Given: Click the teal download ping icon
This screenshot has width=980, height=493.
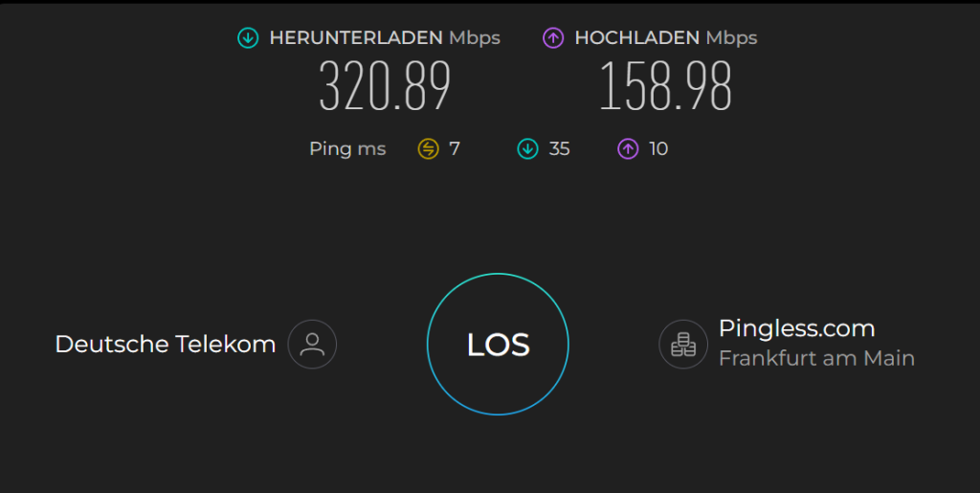Looking at the screenshot, I should coord(528,148).
